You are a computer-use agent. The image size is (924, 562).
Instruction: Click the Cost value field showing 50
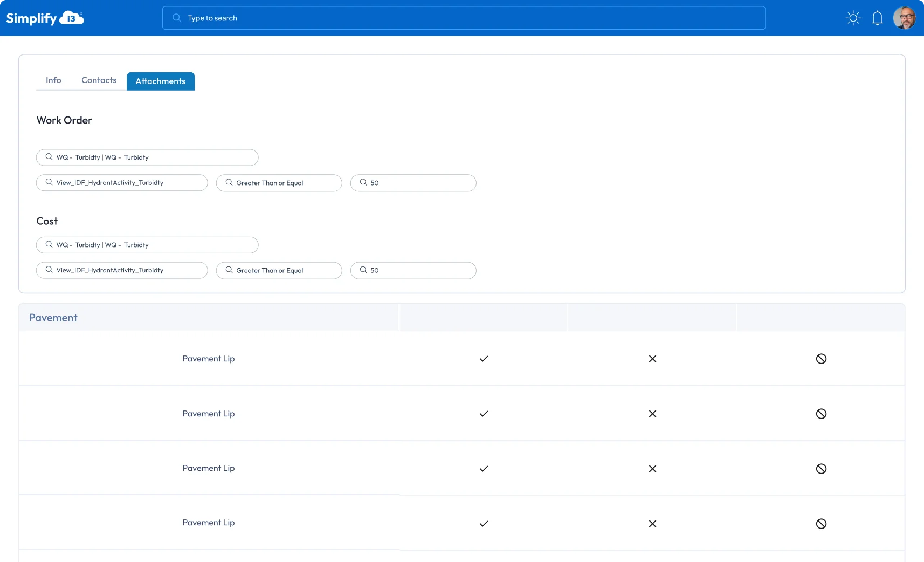pyautogui.click(x=413, y=270)
